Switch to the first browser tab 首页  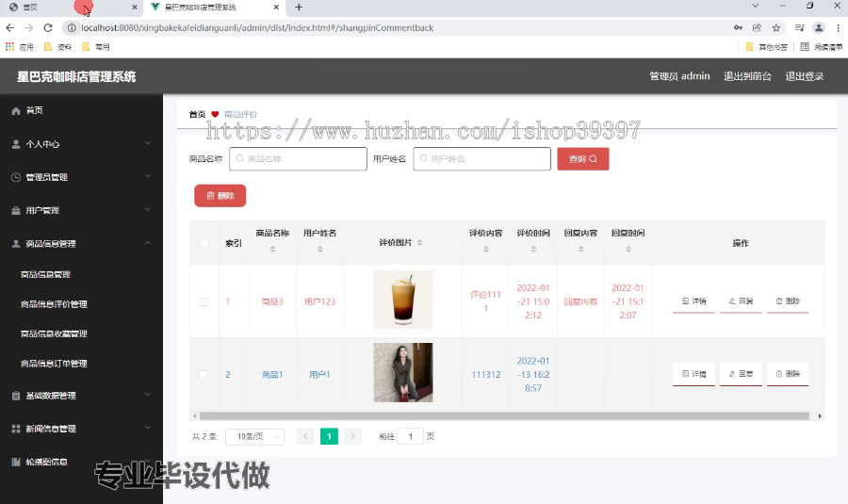click(71, 7)
